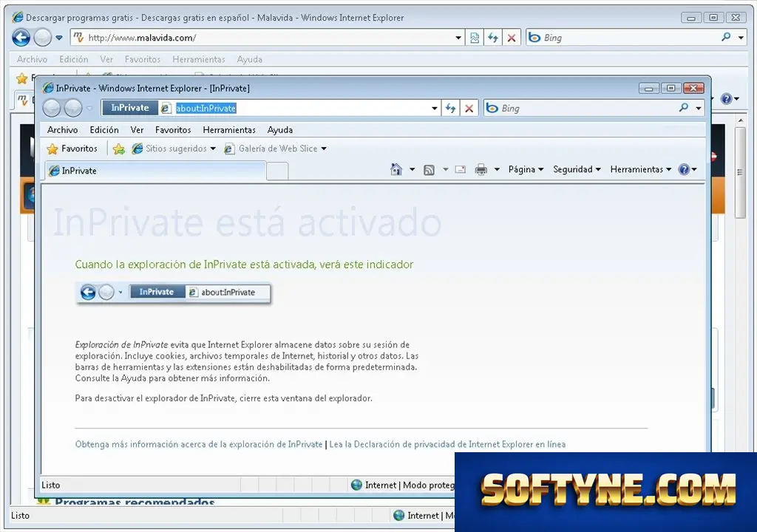Click the compatibility view icon in back window
Screen dimensions: 757x532
[x=475, y=38]
